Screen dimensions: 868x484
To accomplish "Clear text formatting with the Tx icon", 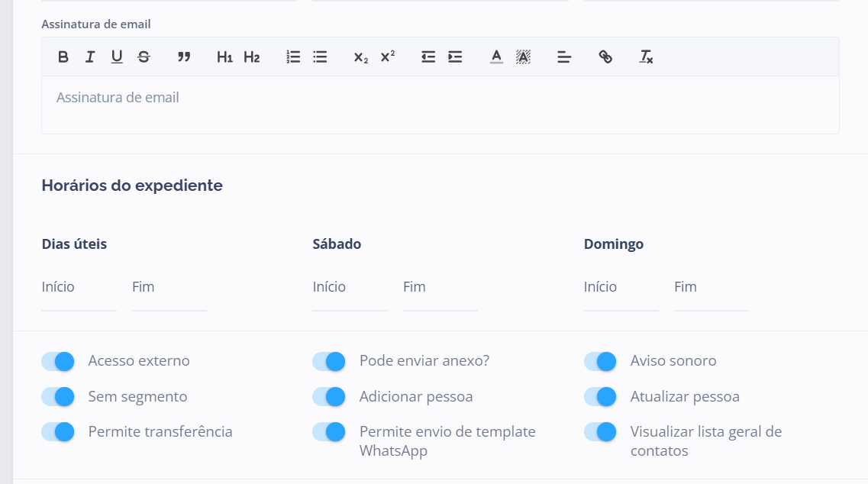I will [646, 56].
